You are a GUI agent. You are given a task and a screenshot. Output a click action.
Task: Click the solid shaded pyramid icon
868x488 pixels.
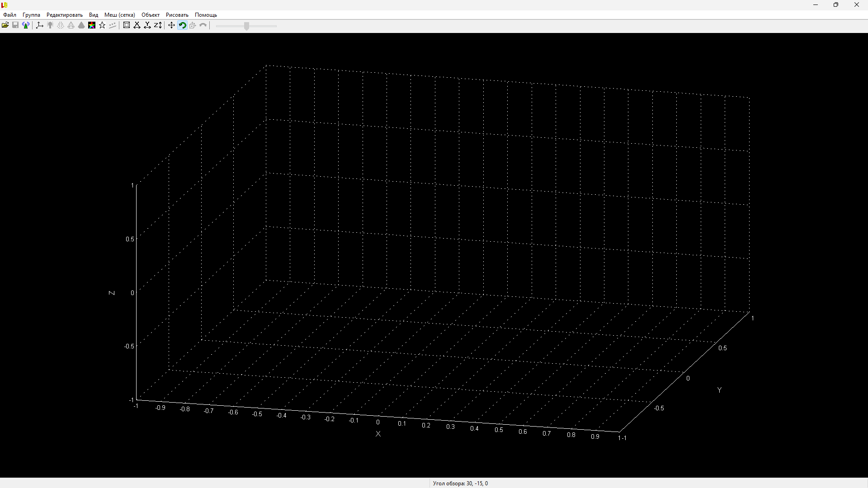81,25
